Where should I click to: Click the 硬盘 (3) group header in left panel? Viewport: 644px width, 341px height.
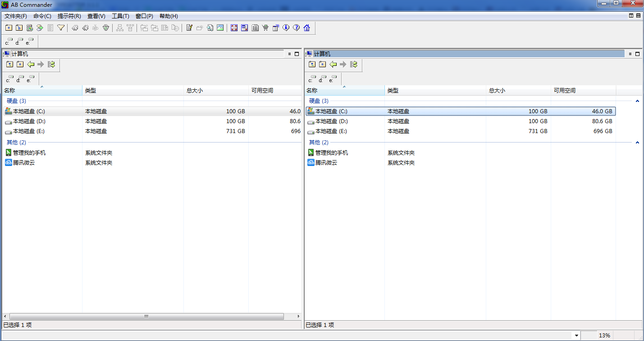coord(16,101)
